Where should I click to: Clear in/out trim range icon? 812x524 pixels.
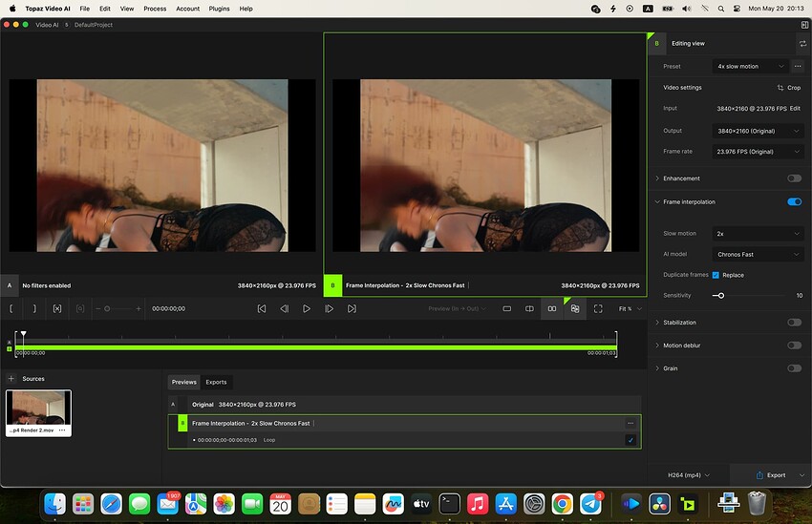57,309
